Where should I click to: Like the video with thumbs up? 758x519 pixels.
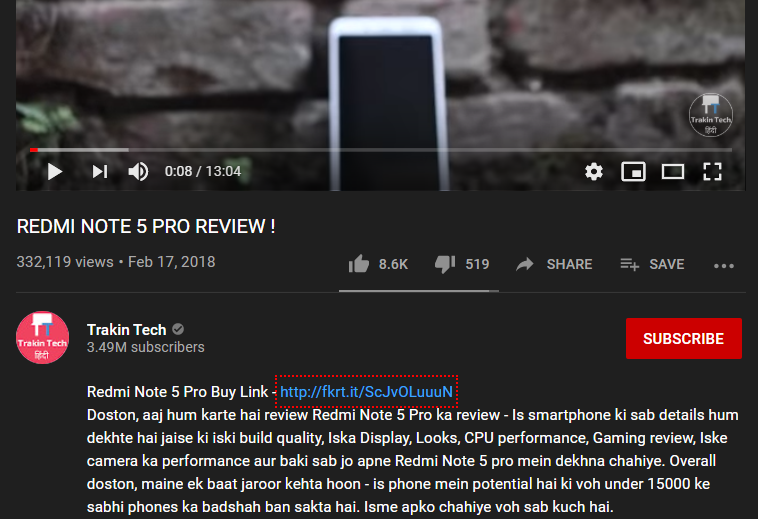tap(359, 264)
